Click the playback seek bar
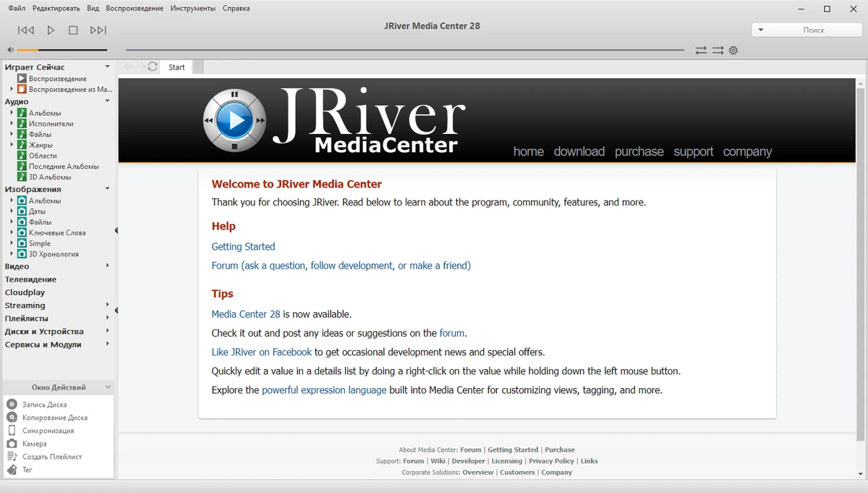This screenshot has height=493, width=868. 405,50
